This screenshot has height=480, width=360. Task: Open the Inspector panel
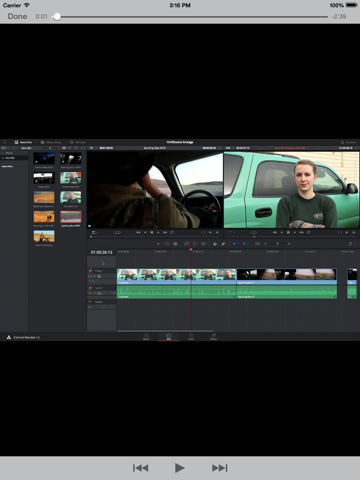(x=348, y=142)
